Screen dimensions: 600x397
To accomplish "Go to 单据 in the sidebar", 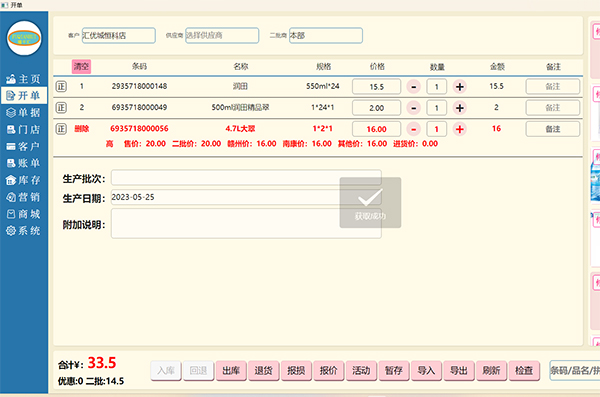I will click(x=24, y=113).
